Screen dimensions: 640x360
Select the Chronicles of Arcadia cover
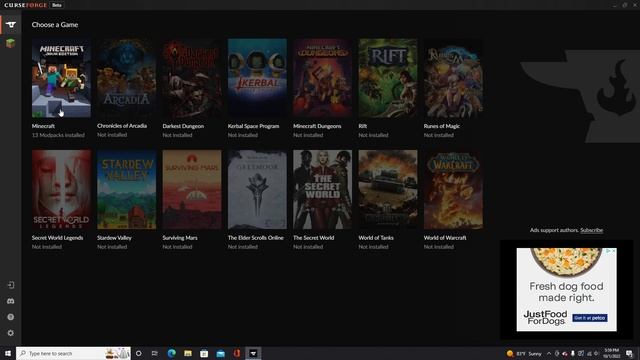tap(127, 78)
